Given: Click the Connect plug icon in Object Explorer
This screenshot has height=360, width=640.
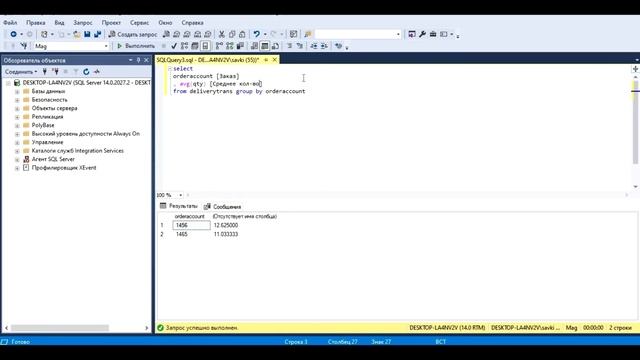Looking at the screenshot, I should click(x=45, y=72).
